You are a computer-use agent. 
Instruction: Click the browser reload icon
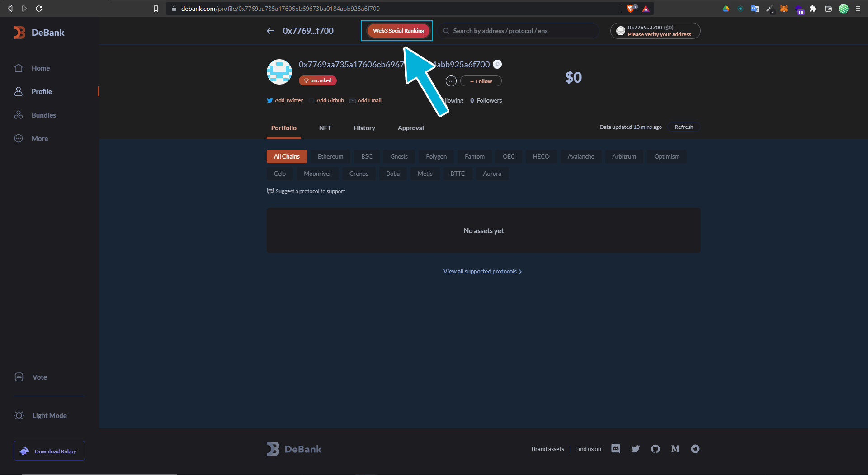click(x=39, y=9)
